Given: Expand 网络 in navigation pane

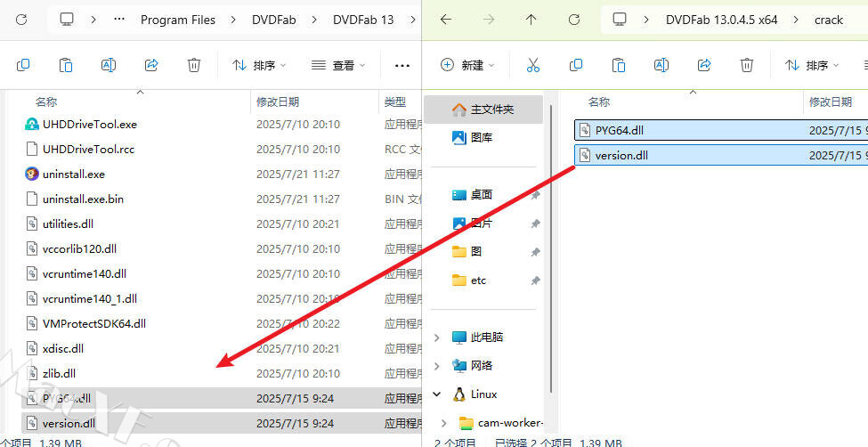Looking at the screenshot, I should coord(437,366).
